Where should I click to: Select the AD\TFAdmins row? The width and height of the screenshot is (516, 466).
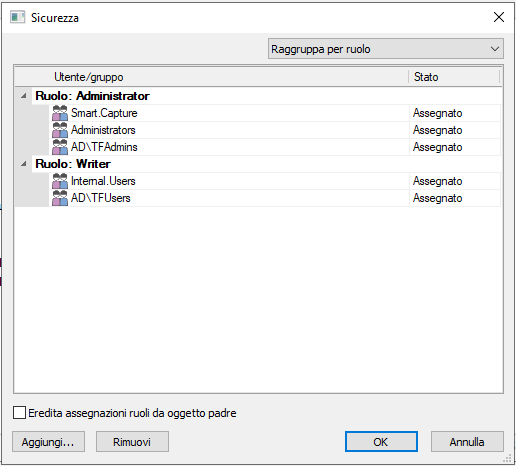coord(275,147)
